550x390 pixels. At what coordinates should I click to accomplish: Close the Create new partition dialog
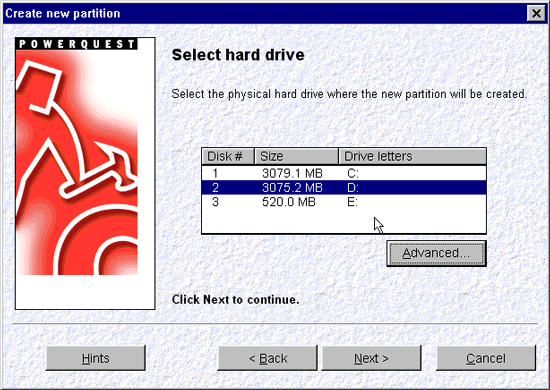click(536, 13)
